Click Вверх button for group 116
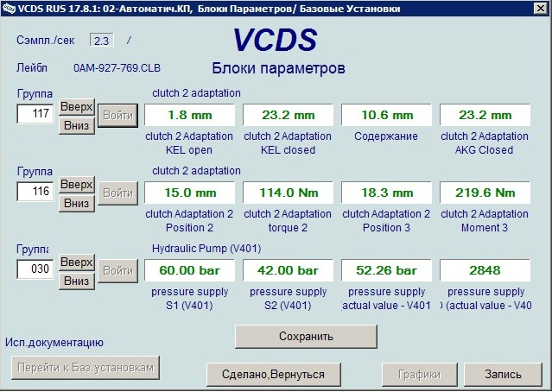The width and height of the screenshot is (552, 392). [76, 185]
